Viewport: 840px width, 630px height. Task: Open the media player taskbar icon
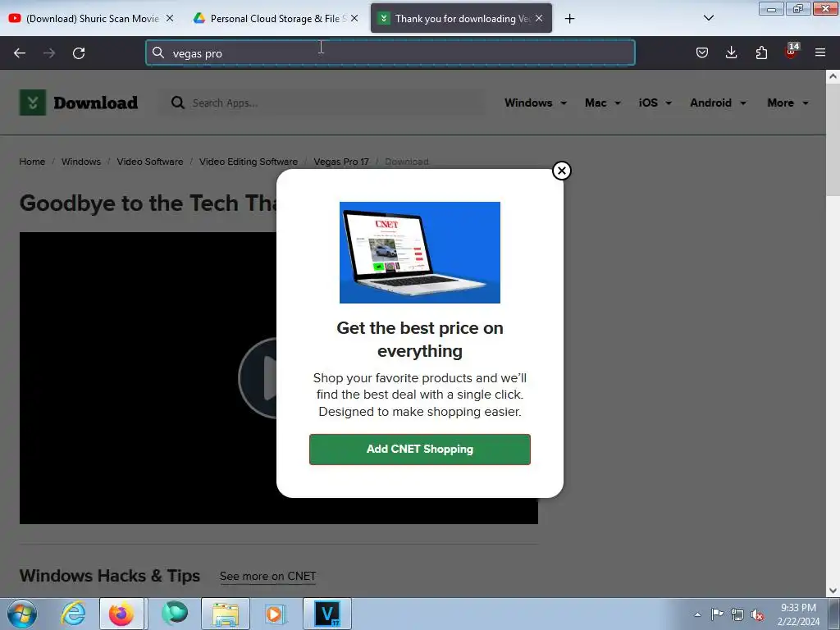click(x=276, y=614)
